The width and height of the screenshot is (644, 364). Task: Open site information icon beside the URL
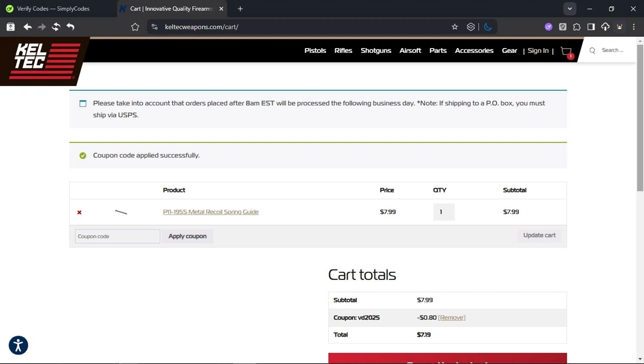click(155, 27)
